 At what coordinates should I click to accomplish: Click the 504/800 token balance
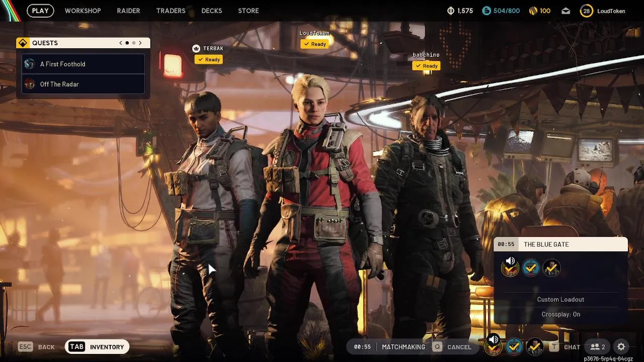[x=507, y=11]
